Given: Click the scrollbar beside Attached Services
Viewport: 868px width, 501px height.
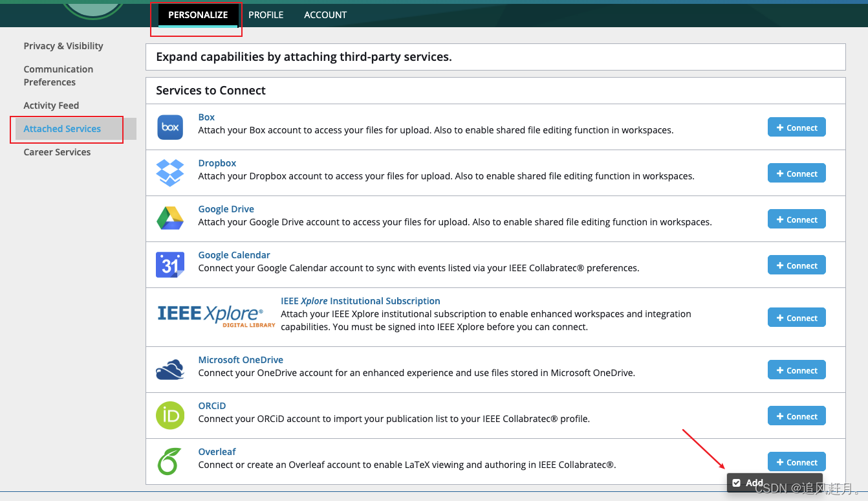Looking at the screenshot, I should coord(131,129).
